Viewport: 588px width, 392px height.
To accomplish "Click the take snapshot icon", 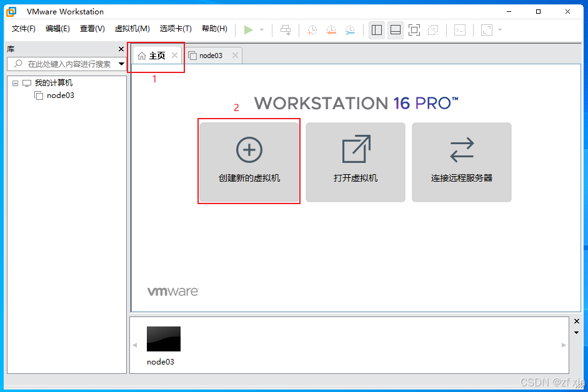I will click(312, 30).
